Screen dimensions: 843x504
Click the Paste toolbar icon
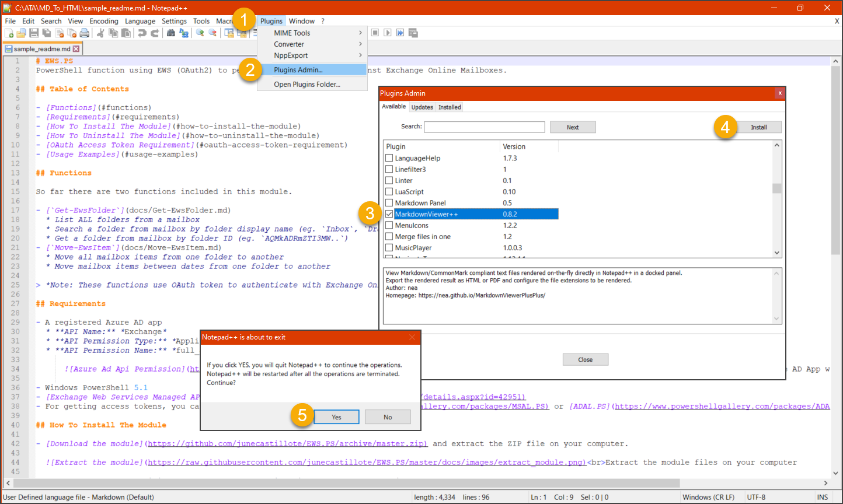[126, 33]
